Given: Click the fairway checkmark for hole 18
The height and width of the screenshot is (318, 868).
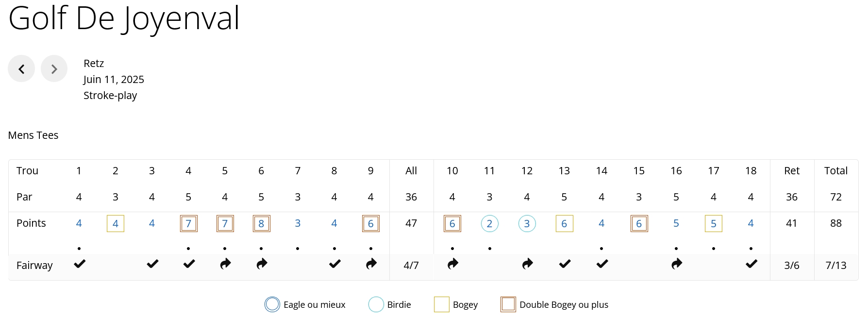Looking at the screenshot, I should (x=751, y=264).
